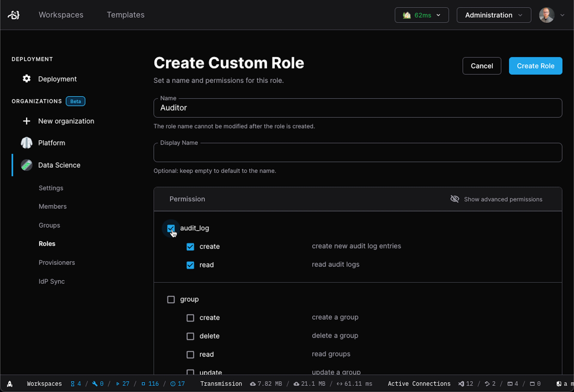Click the hourglass pending workspaces icon
This screenshot has width=574, height=392.
(73, 384)
